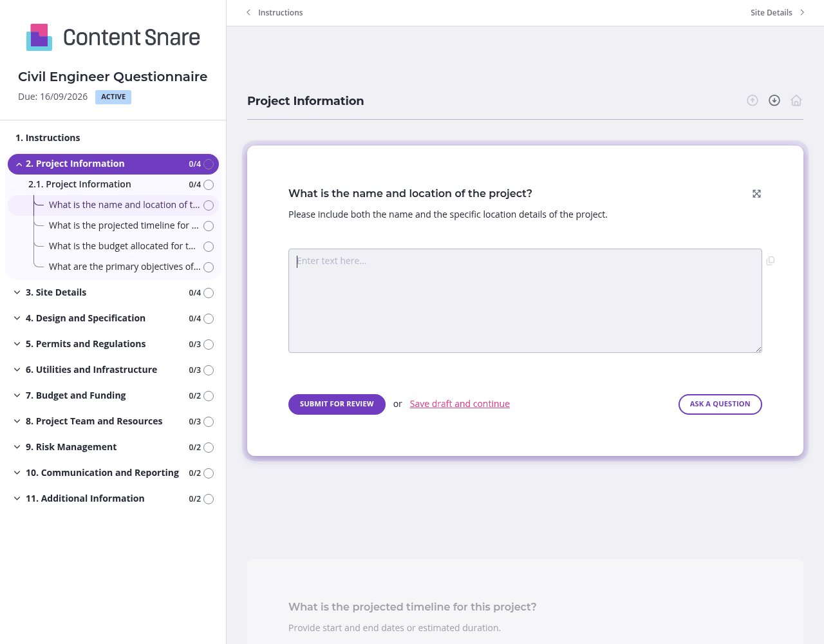The height and width of the screenshot is (644, 824).
Task: Toggle completion circle for Additional Information
Action: click(209, 499)
